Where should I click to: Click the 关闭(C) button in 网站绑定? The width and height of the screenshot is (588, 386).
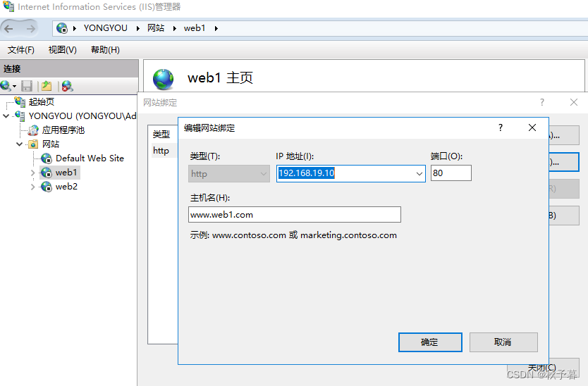pos(543,367)
